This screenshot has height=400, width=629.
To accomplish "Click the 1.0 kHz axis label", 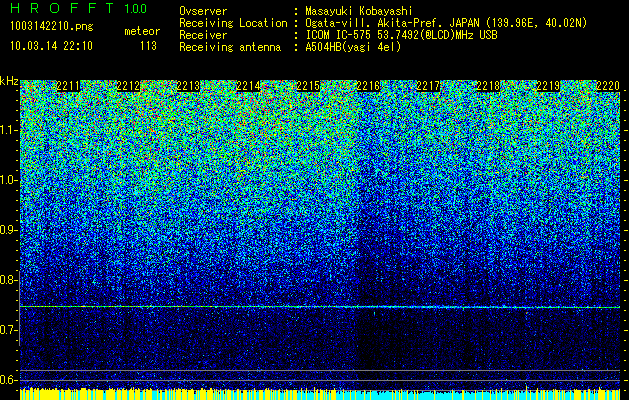I will [x=9, y=180].
